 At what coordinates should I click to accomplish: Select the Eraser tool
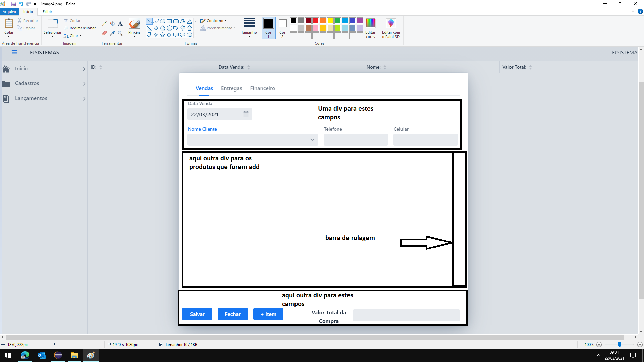point(104,33)
